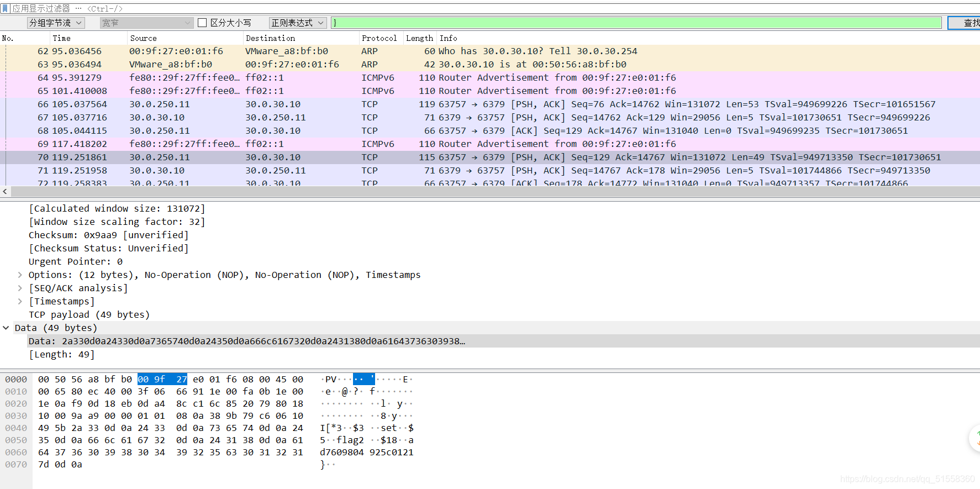
Task: Click the 查找 find button
Action: [965, 23]
